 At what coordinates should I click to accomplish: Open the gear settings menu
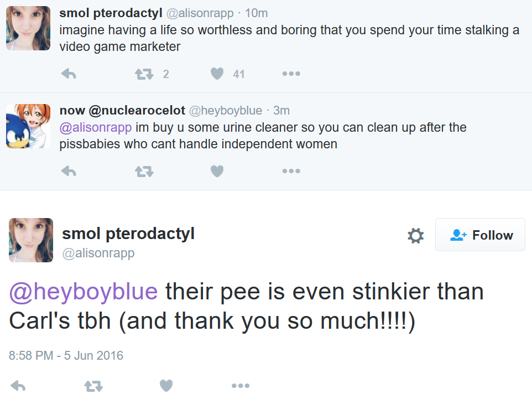point(415,236)
